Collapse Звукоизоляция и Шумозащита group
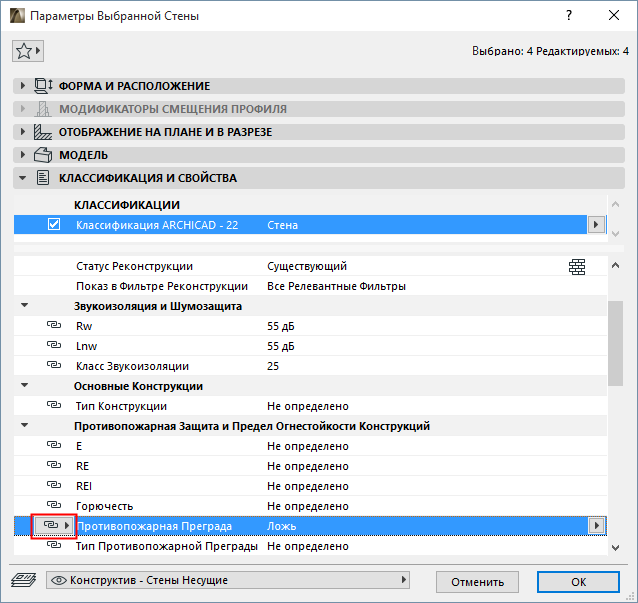The image size is (638, 603). pos(24,305)
